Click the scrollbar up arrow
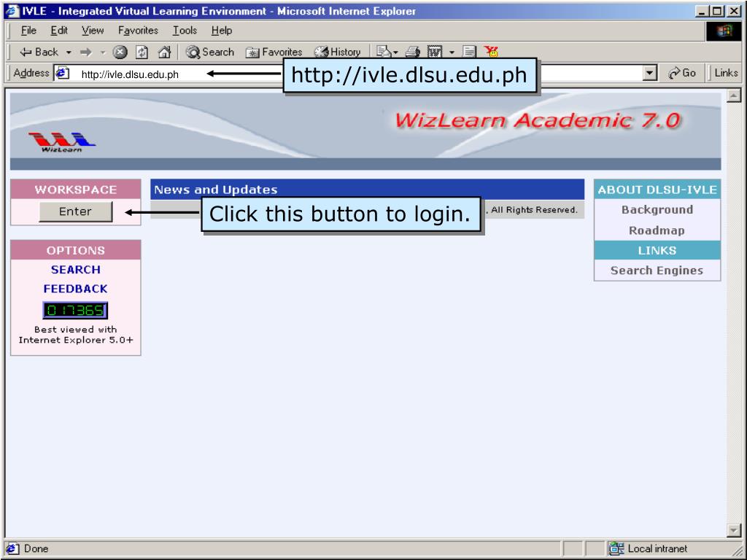747x560 pixels. (x=734, y=96)
